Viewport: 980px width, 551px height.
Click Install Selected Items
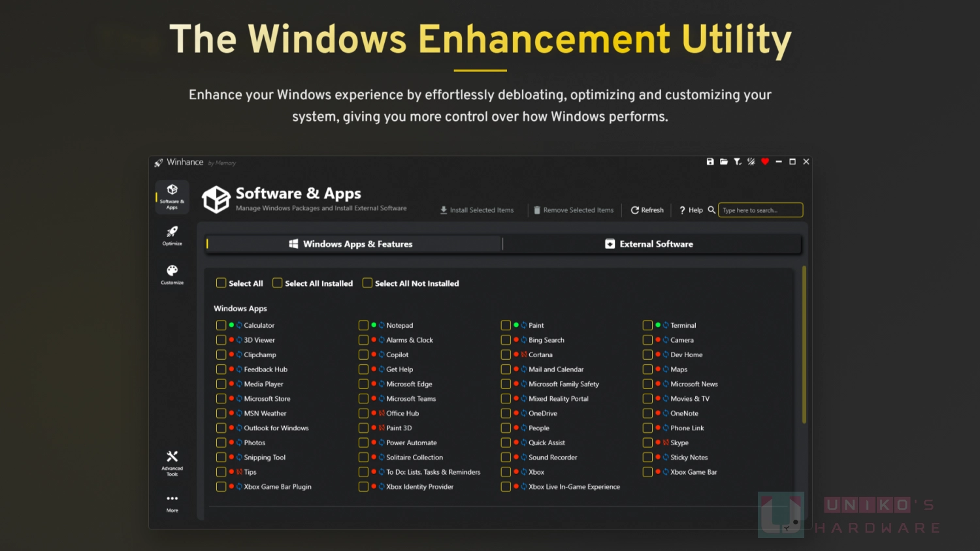[477, 210]
